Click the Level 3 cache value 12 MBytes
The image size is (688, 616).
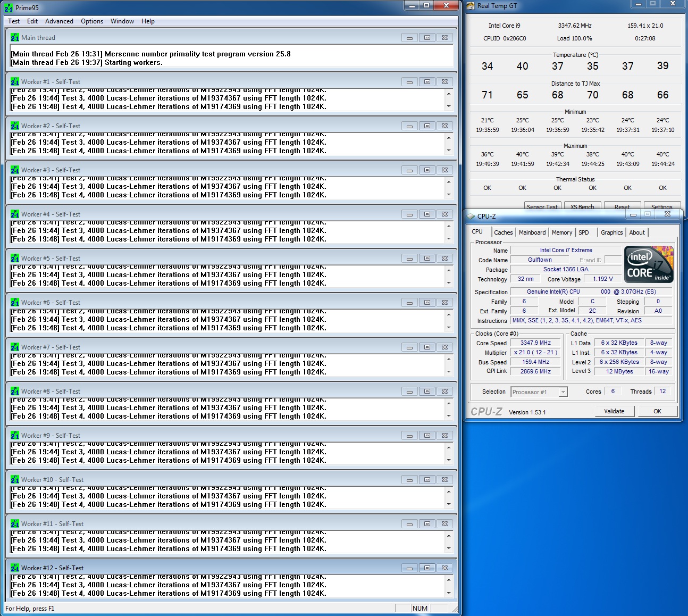pos(619,372)
